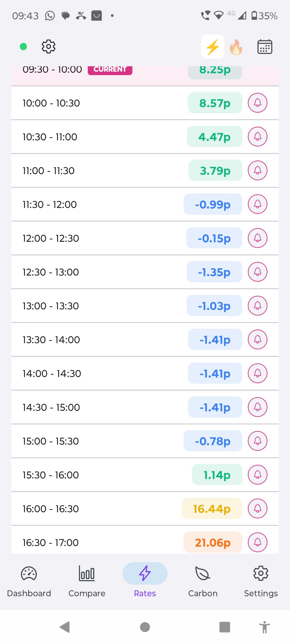Switch to gas flame rates
Screen dimensions: 290x644
tap(236, 47)
